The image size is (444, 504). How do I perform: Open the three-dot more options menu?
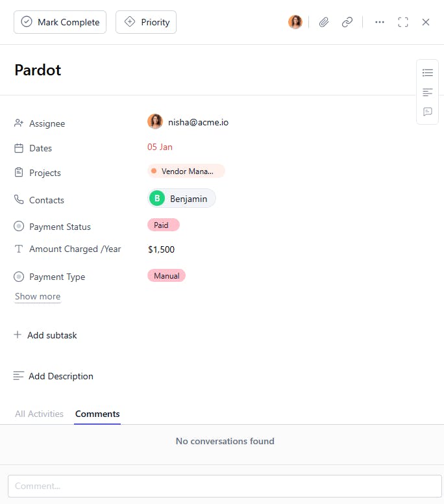coord(380,22)
